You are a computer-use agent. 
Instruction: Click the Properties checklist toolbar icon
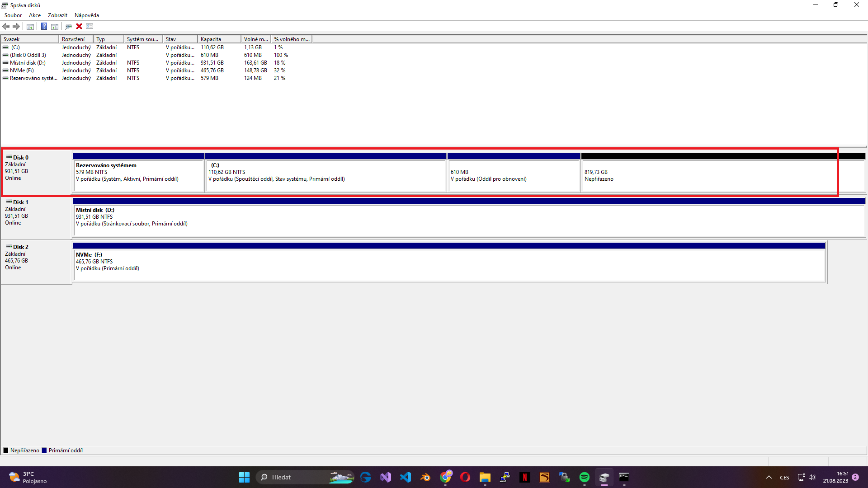(90, 26)
